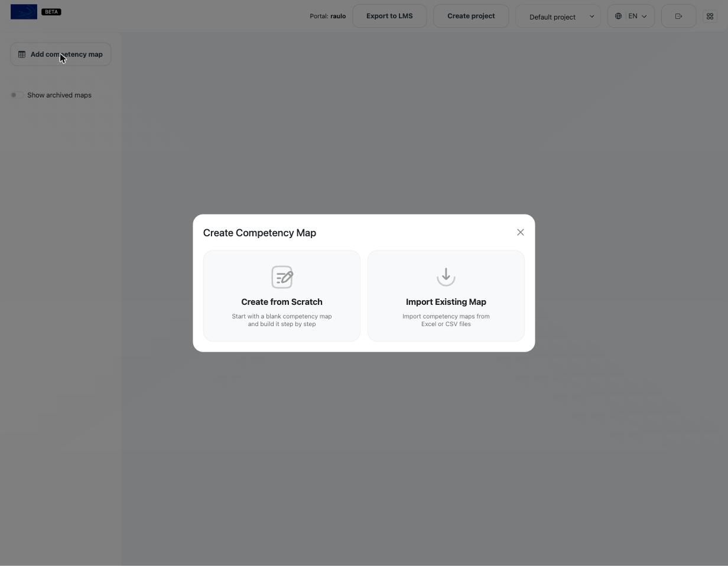Click 'Import competency maps from Excel' description
Viewport: 728px width, 566px height.
[x=446, y=320]
